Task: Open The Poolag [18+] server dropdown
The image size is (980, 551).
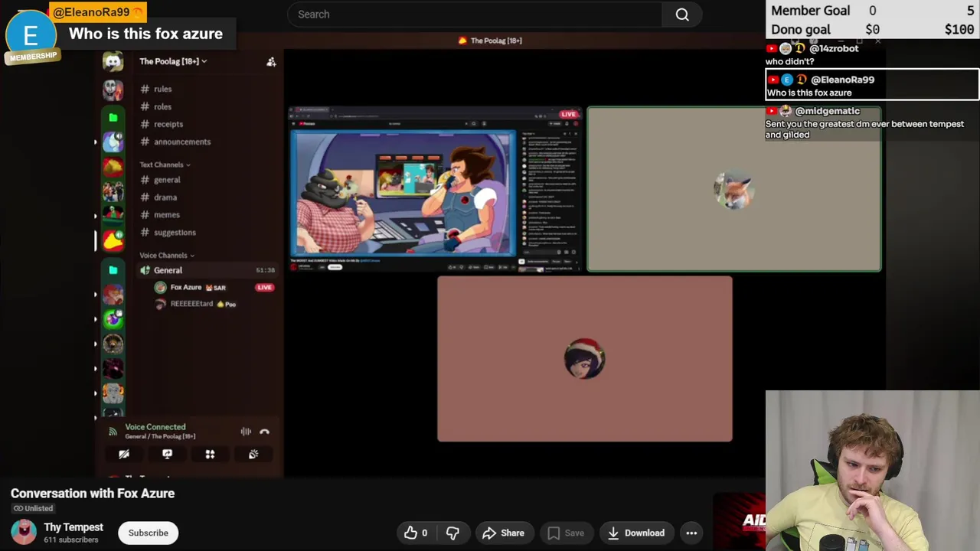Action: click(173, 61)
